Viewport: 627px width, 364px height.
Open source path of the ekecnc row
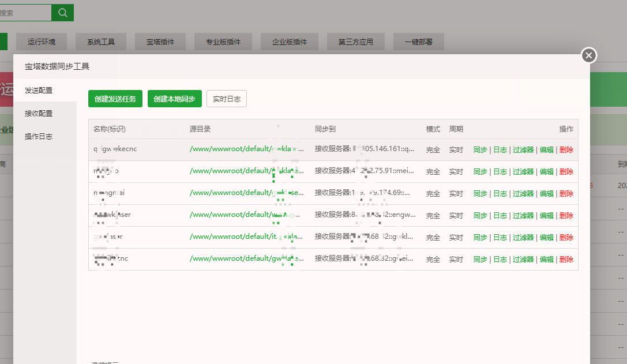tap(247, 149)
